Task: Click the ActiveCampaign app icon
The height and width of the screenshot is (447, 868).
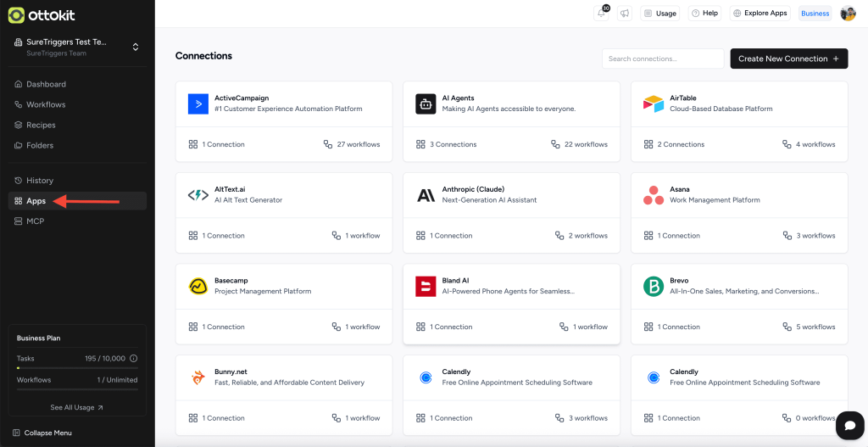Action: click(198, 103)
